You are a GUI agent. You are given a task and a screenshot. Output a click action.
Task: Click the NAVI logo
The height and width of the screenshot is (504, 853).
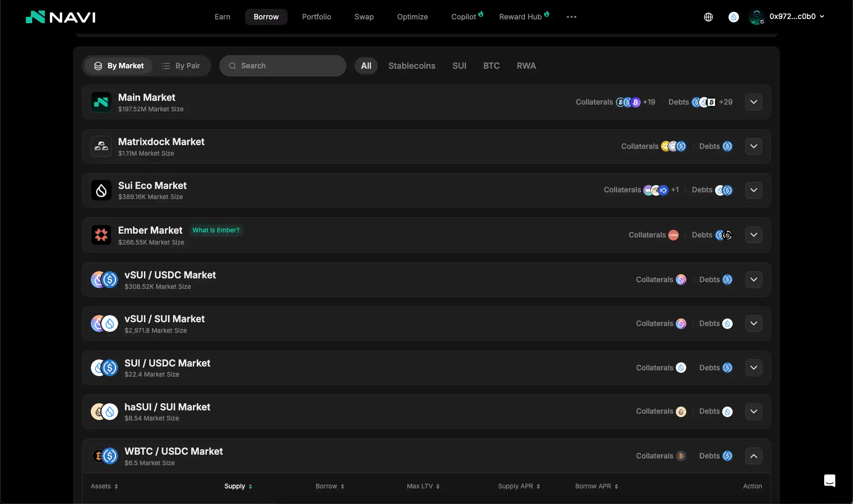[x=60, y=17]
